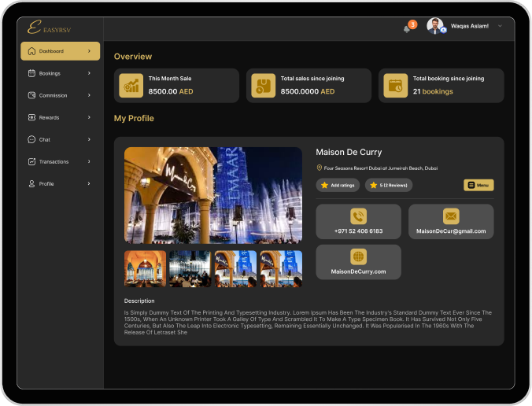Click the Profile person icon
This screenshot has height=406, width=532.
[31, 183]
